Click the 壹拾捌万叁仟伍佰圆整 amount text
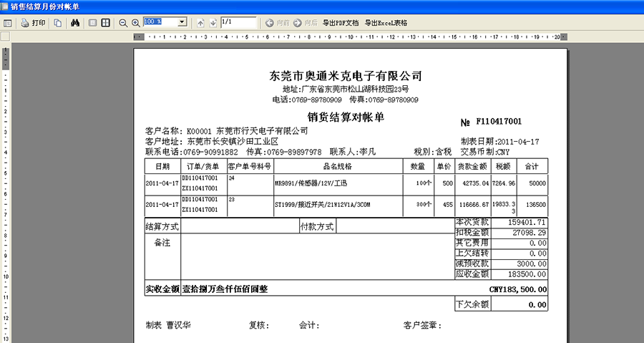Screen dimensions: 644x343 click(x=225, y=289)
